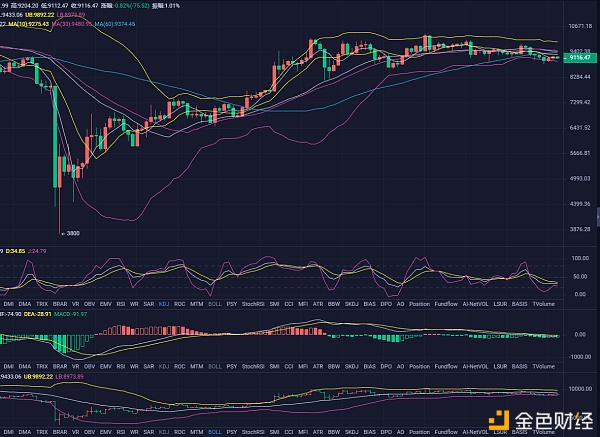
Task: Select the DMI tab under the KDJ panel
Action: [x=8, y=304]
